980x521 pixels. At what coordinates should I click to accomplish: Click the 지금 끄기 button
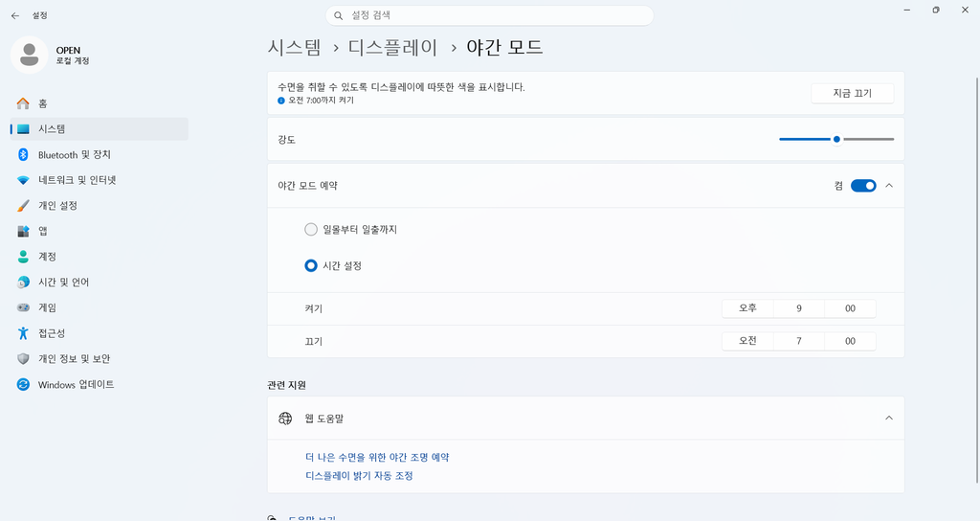[x=852, y=93]
